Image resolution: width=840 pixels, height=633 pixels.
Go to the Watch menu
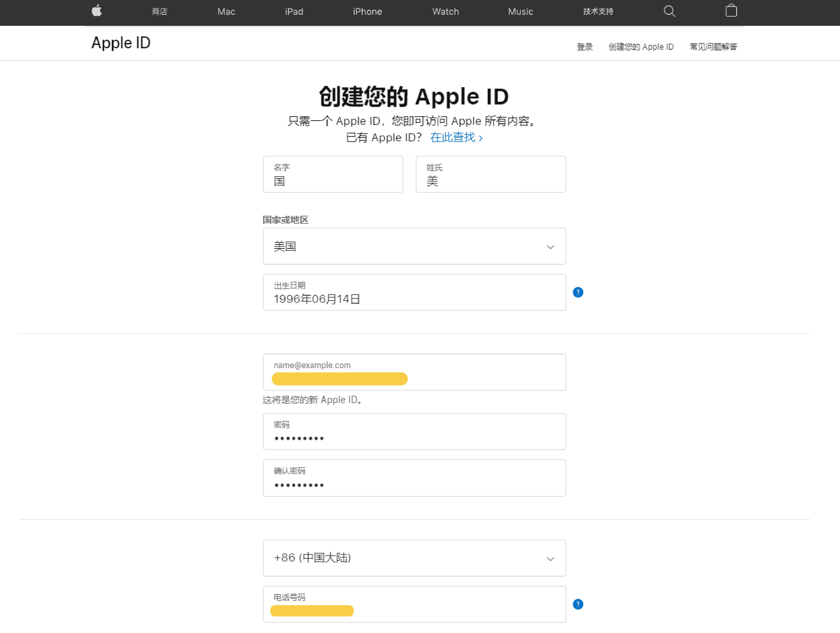445,12
